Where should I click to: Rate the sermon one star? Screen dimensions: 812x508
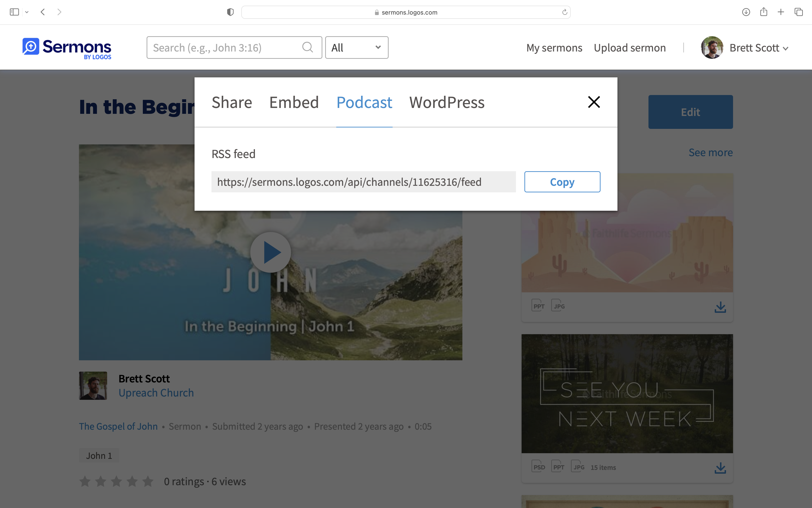coord(85,481)
